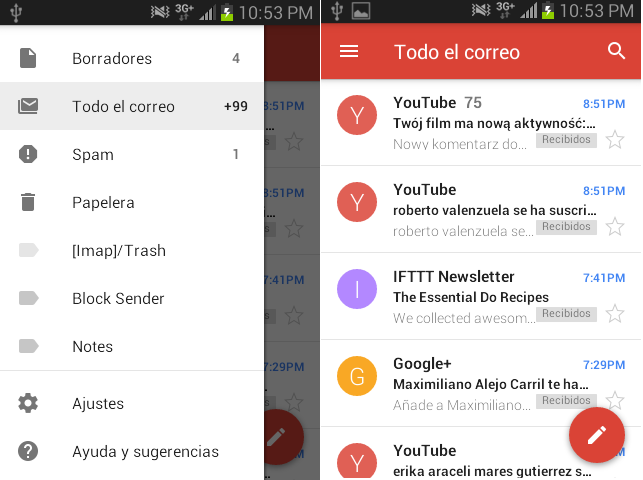Screen dimensions: 643x480
Task: Tap the red compose pencil button
Action: (597, 435)
